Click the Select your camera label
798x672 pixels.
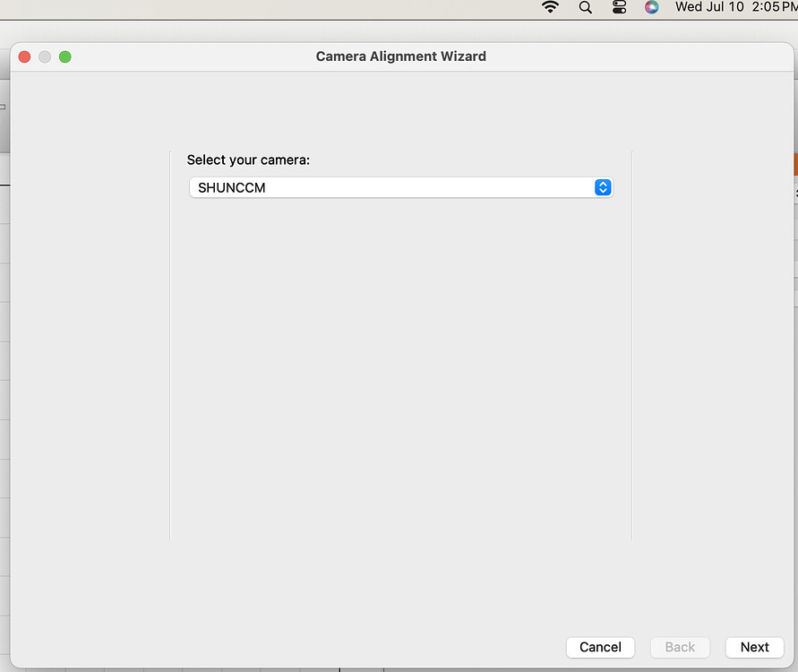(x=248, y=159)
